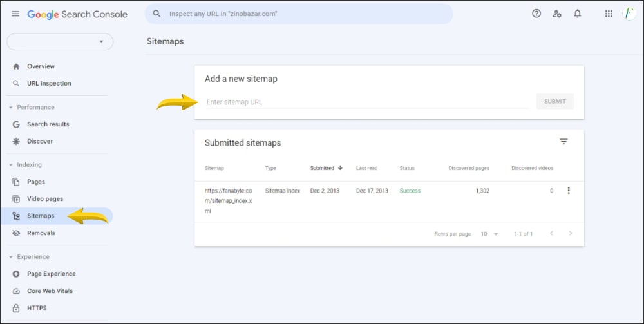This screenshot has width=644, height=324.
Task: Open the fanabyte sitemap_index.xml row
Action: tap(389, 201)
